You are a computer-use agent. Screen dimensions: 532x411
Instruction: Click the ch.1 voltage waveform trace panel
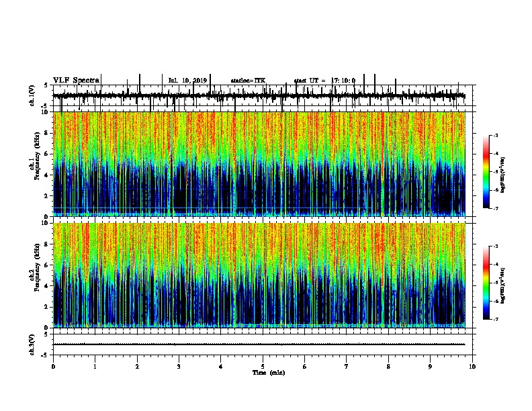coord(263,95)
